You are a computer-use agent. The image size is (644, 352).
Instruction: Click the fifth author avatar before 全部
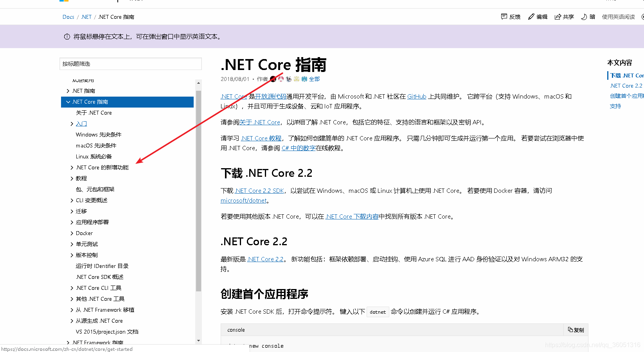[304, 79]
